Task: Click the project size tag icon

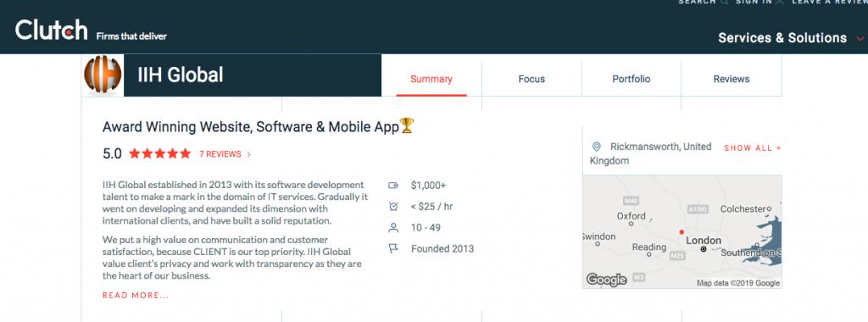Action: point(393,186)
